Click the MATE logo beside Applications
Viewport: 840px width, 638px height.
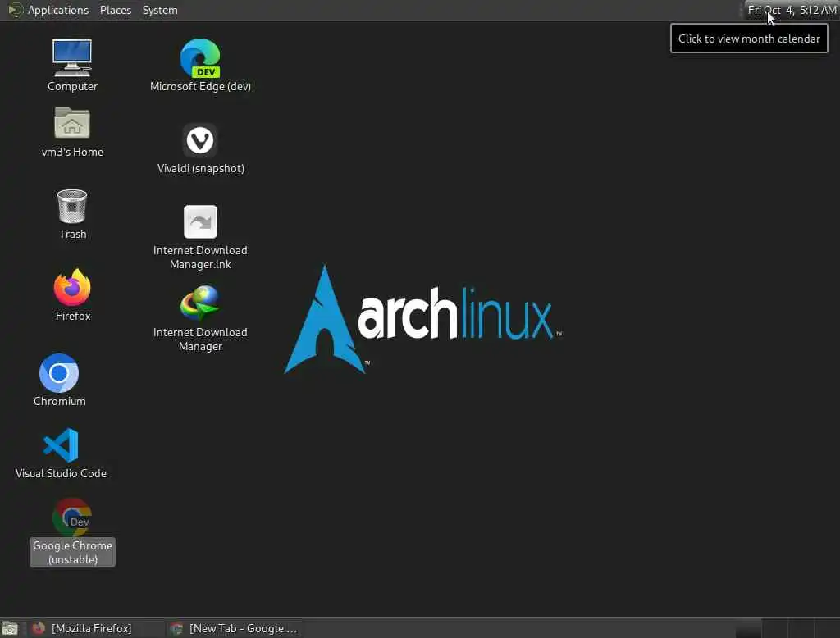(15, 10)
